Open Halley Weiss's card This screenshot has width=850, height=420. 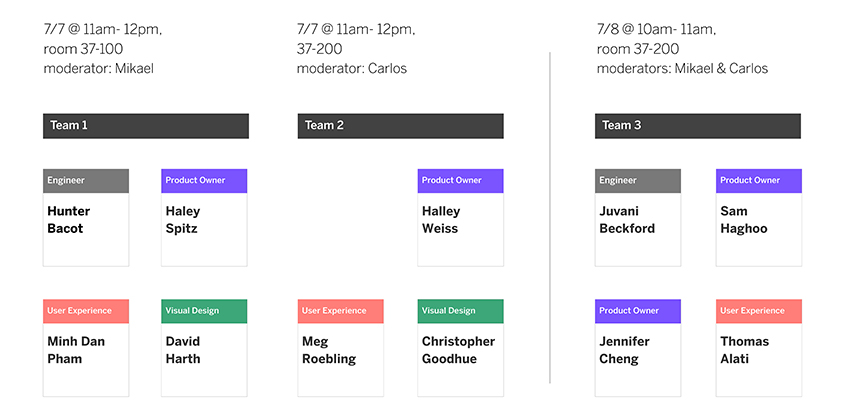pyautogui.click(x=461, y=217)
